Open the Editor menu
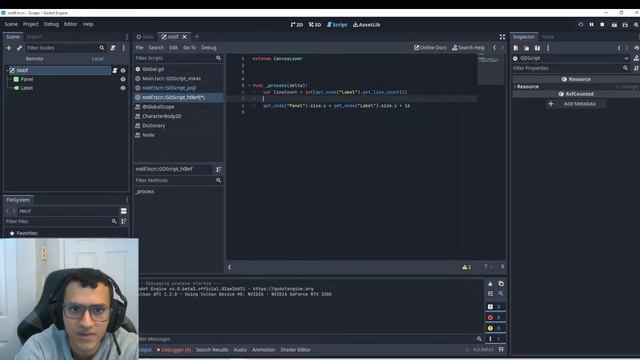This screenshot has height=360, width=640. tap(71, 24)
